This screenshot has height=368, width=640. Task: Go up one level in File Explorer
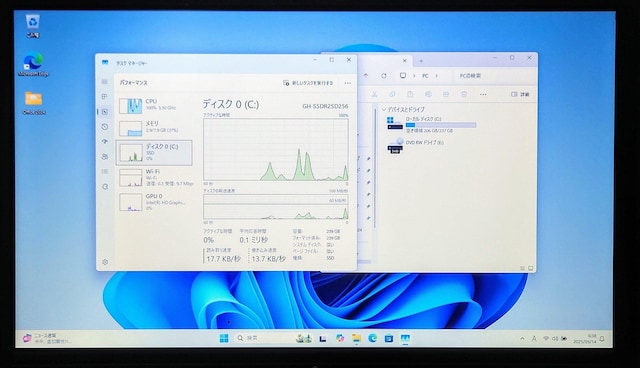[x=366, y=75]
